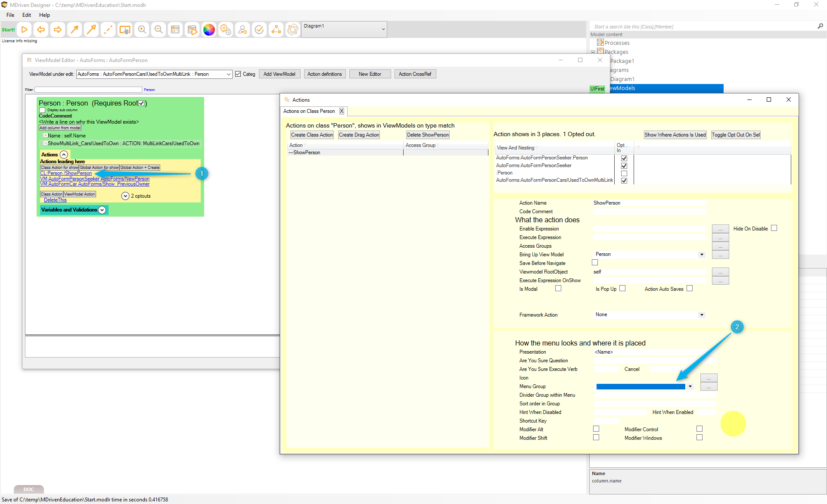The height and width of the screenshot is (504, 827).
Task: Open the Menu Group dropdown arrow
Action: (x=690, y=386)
